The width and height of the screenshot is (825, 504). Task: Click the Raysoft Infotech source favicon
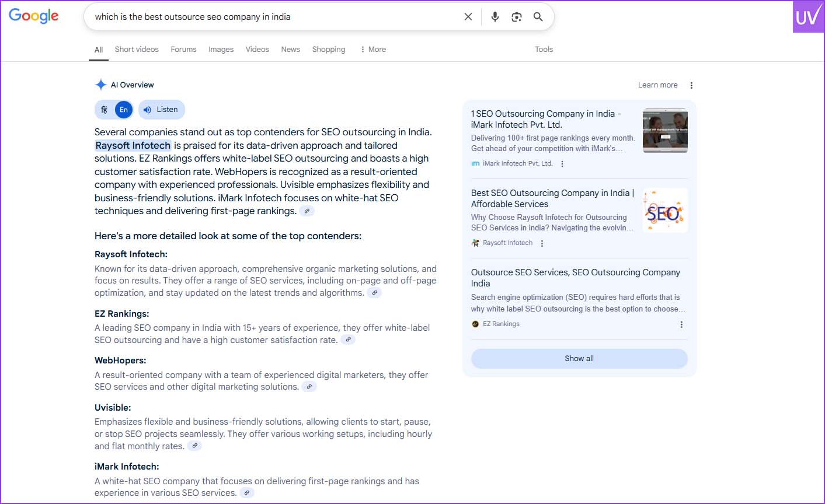(x=475, y=243)
